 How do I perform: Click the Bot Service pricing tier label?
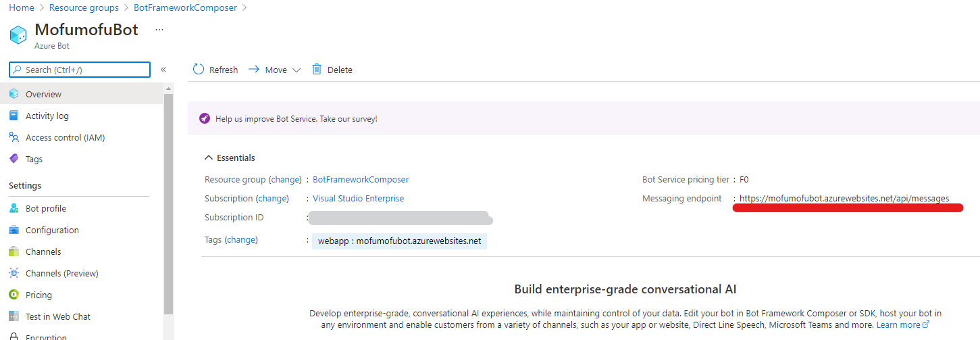pos(686,179)
